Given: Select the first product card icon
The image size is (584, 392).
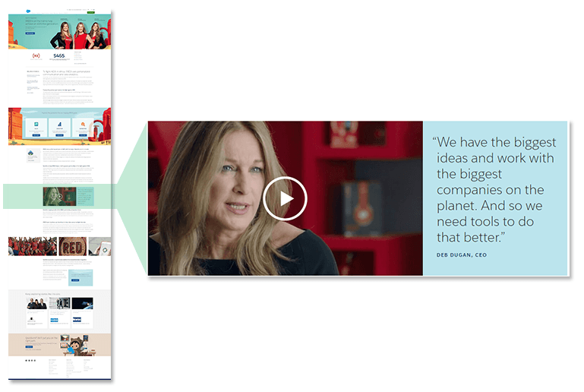Looking at the screenshot, I should 36,124.
